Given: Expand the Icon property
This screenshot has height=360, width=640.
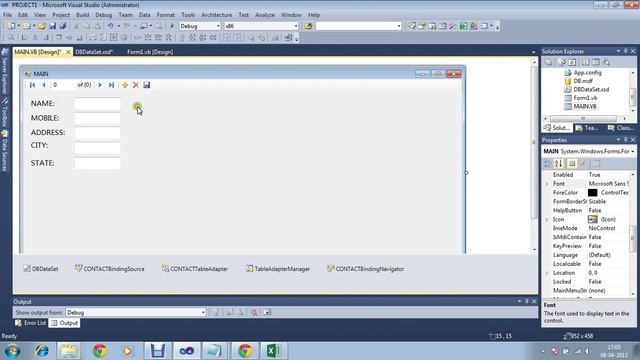Looking at the screenshot, I should click(547, 220).
